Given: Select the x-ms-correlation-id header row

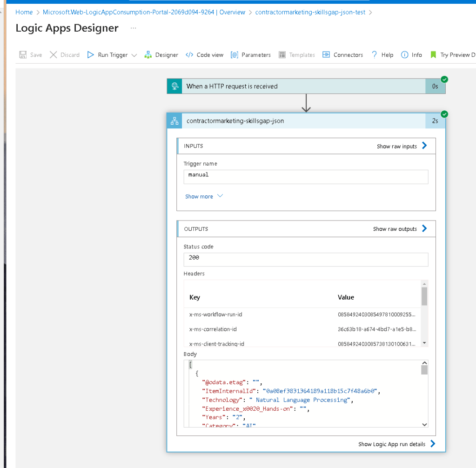Looking at the screenshot, I should click(302, 329).
